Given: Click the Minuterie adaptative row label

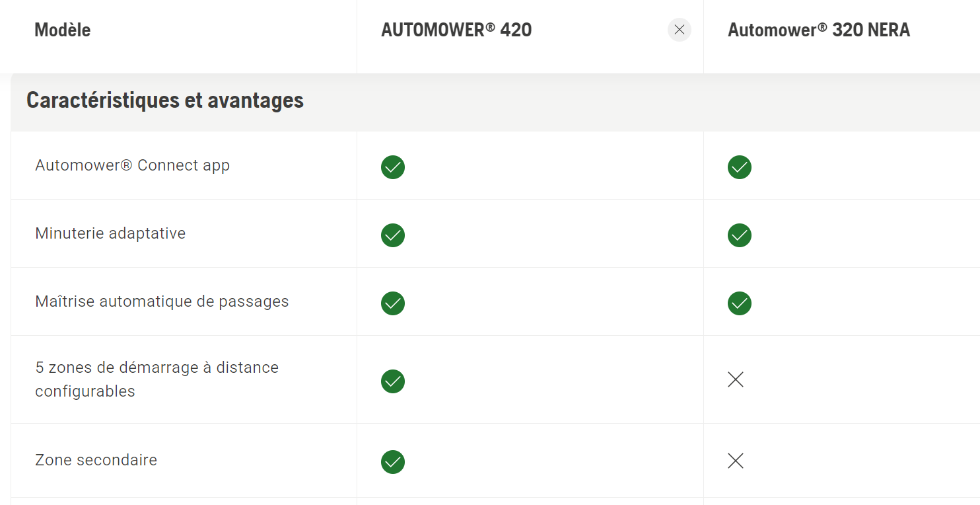Looking at the screenshot, I should tap(110, 233).
